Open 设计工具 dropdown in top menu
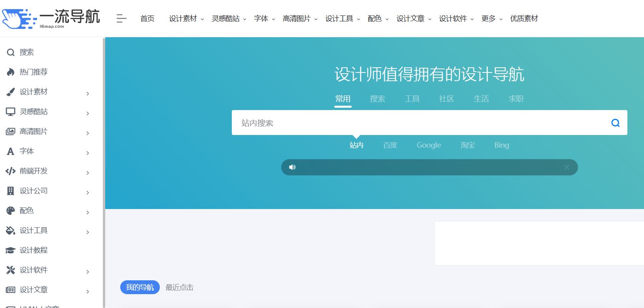644x308 pixels. point(343,19)
